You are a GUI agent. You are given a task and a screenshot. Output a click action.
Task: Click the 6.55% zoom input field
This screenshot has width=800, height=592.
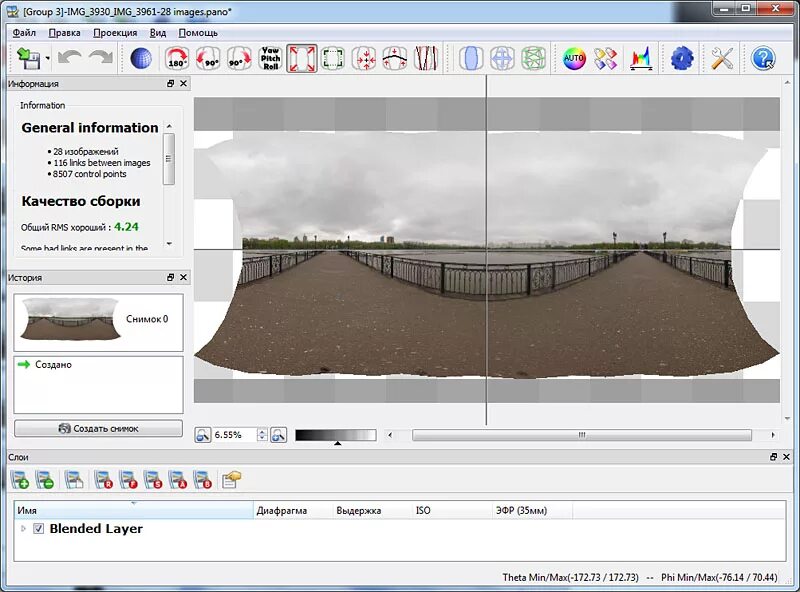point(234,435)
